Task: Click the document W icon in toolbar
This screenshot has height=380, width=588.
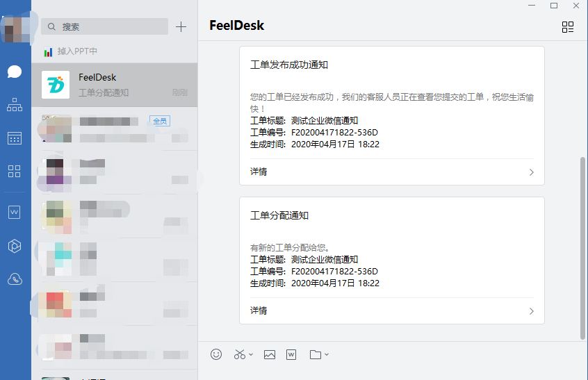Action: click(291, 354)
